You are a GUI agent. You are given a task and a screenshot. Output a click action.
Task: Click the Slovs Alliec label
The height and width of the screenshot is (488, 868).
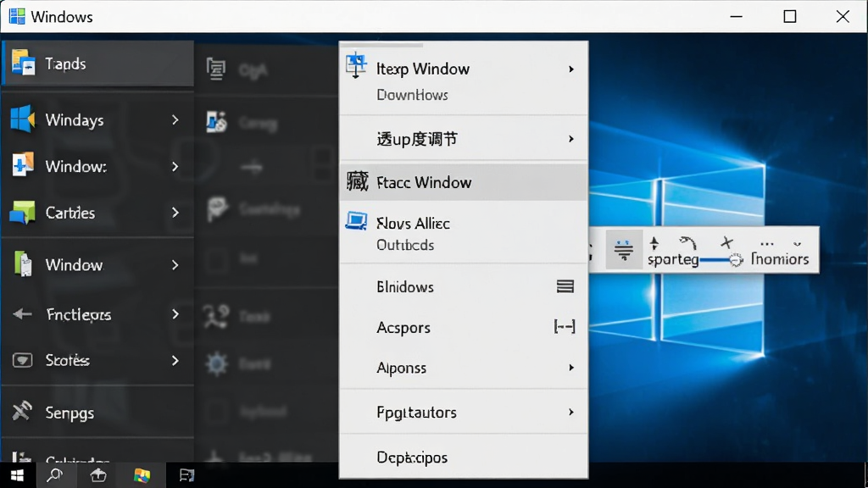413,224
